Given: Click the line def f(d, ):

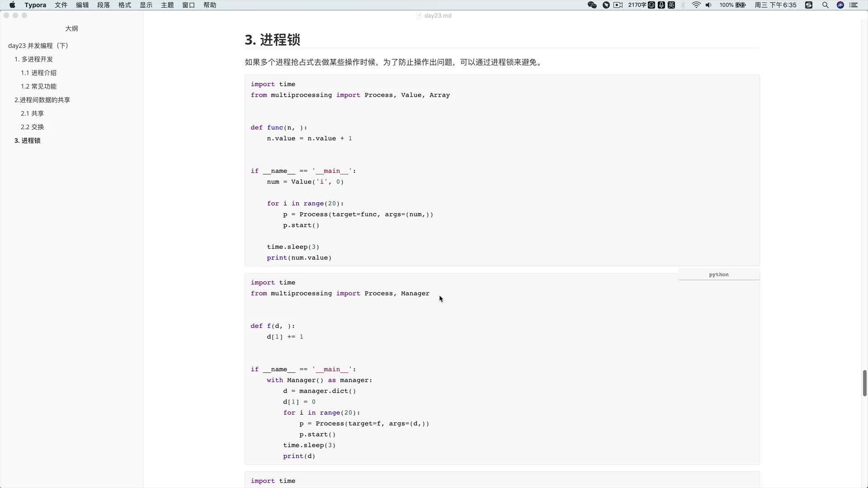Looking at the screenshot, I should (273, 326).
